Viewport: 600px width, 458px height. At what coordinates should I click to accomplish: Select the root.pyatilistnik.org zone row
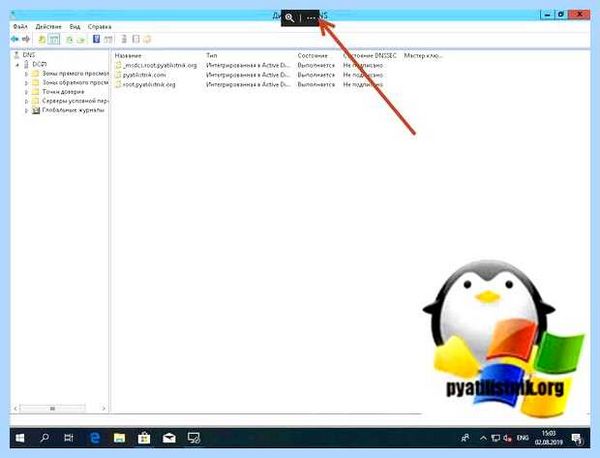click(145, 85)
